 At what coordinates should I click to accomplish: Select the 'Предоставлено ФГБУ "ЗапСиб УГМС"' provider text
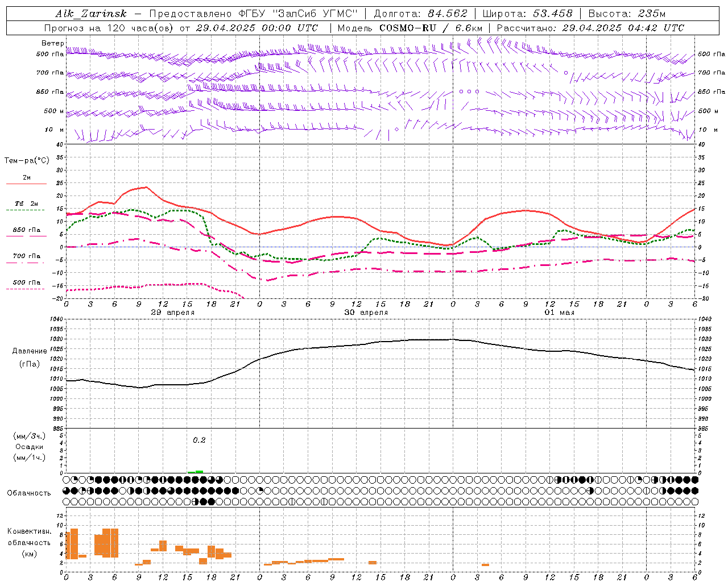click(x=254, y=14)
